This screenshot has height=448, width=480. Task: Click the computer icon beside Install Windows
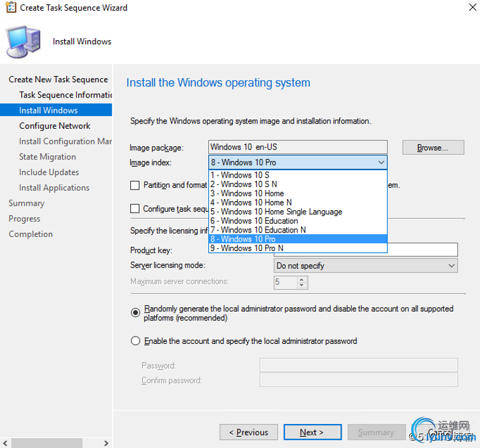click(x=23, y=41)
